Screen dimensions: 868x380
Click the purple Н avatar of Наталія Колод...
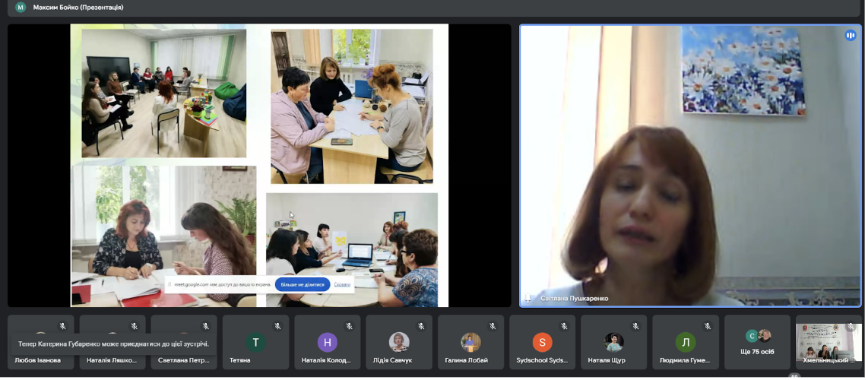coord(327,343)
